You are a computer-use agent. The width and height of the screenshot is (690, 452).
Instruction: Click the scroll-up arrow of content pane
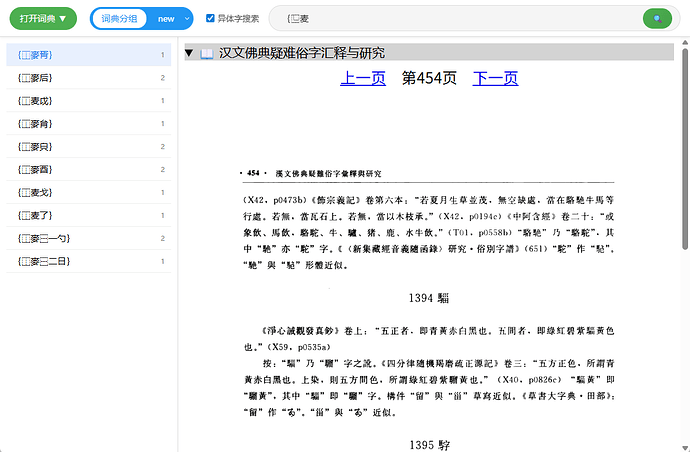[685, 42]
